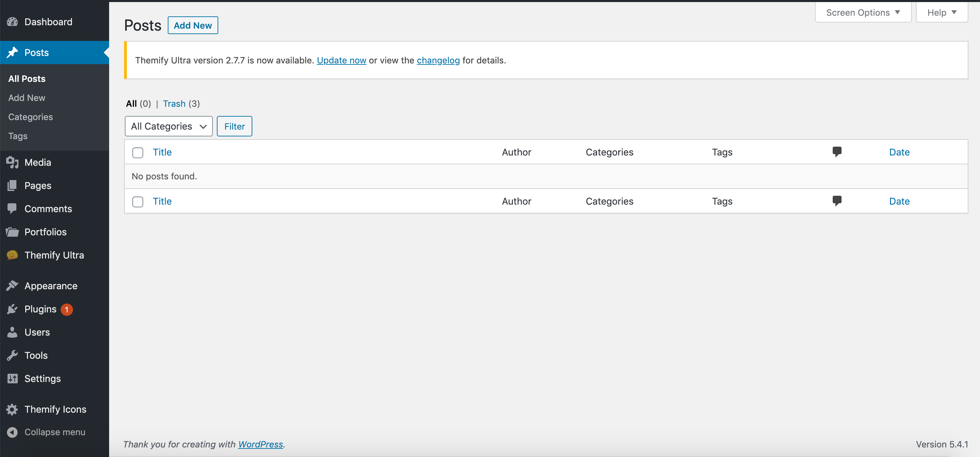Sort posts by the Date column header
This screenshot has width=980, height=457.
pyautogui.click(x=899, y=152)
